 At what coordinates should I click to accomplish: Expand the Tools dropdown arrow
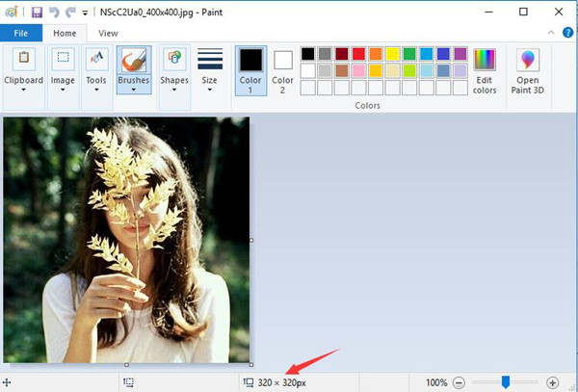click(x=96, y=90)
